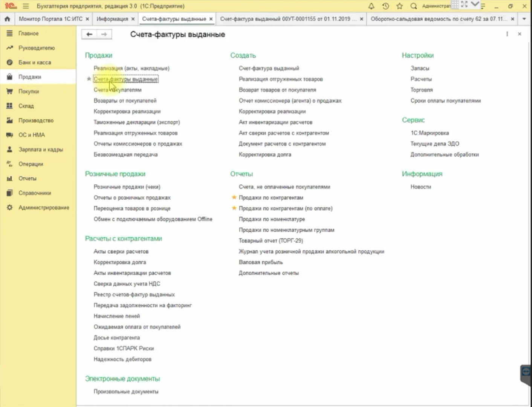Open Начисление пеней link
Image resolution: width=532 pixels, height=407 pixels.
117,316
